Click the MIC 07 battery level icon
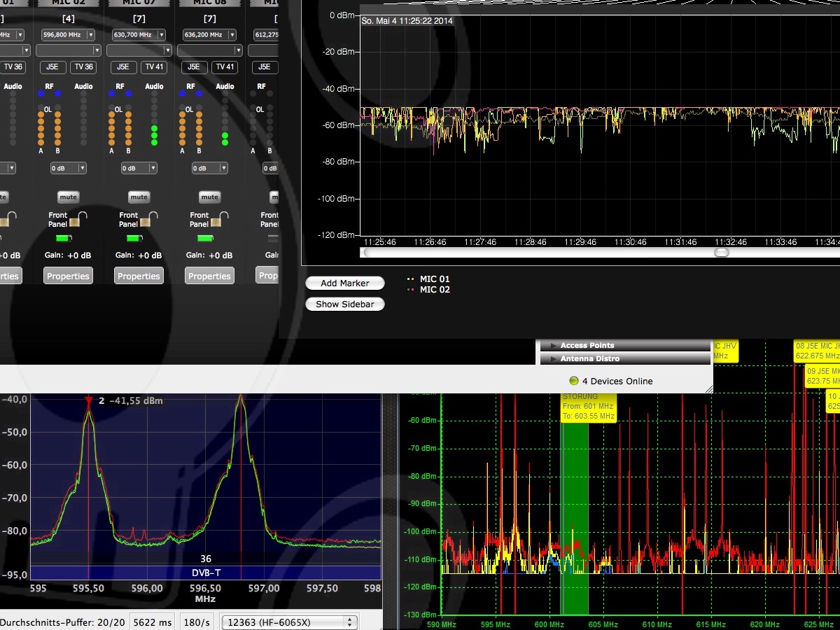This screenshot has height=630, width=840. click(134, 239)
